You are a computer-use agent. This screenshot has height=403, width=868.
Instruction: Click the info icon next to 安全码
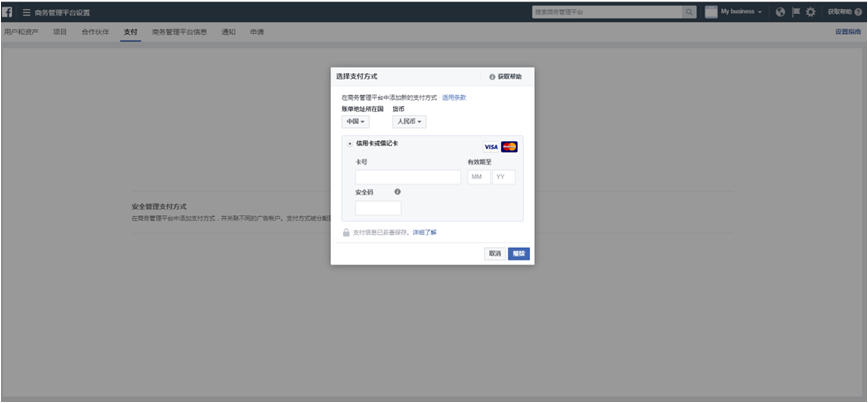397,192
